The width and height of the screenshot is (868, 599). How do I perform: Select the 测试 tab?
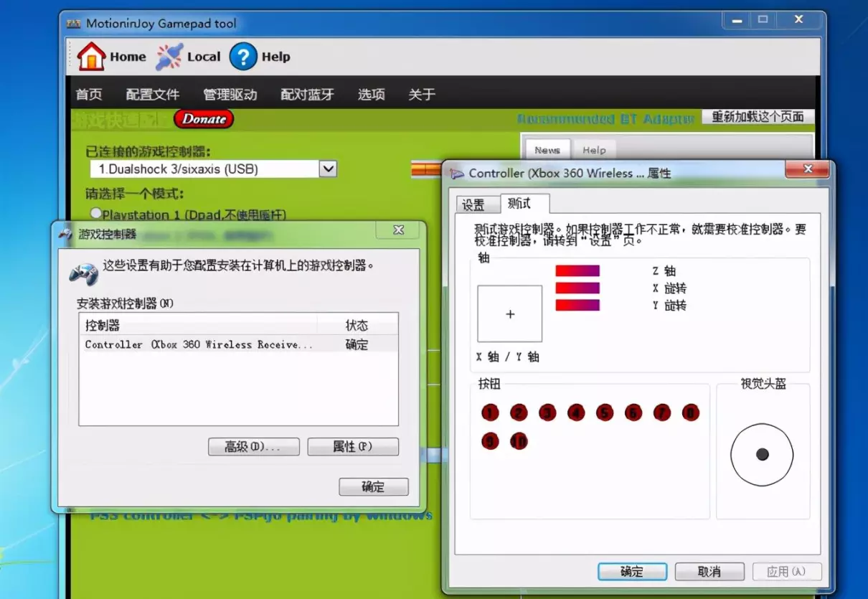pos(525,203)
